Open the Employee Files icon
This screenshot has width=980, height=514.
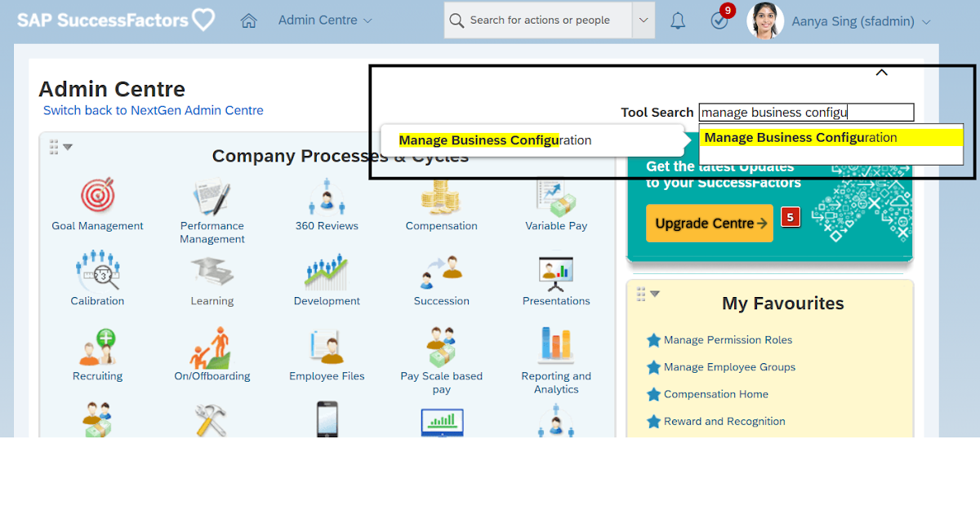[326, 346]
